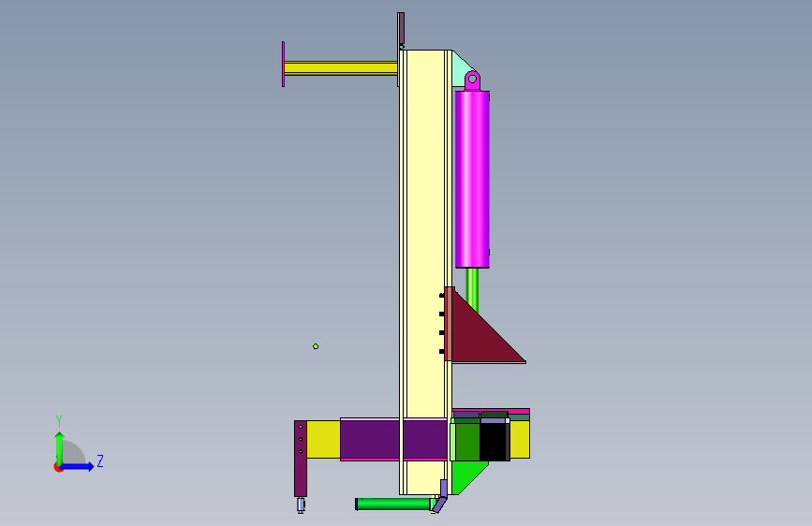
Task: Select the red origin sphere of triad
Action: (58, 467)
